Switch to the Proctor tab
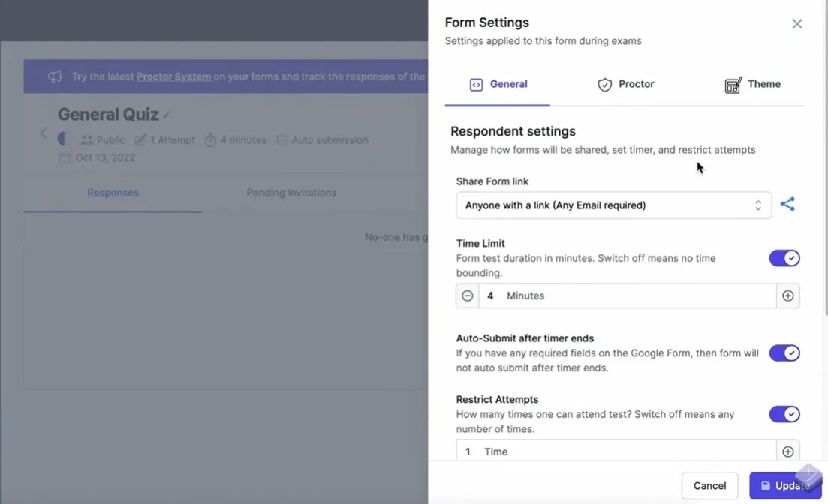This screenshot has height=504, width=828. [625, 84]
